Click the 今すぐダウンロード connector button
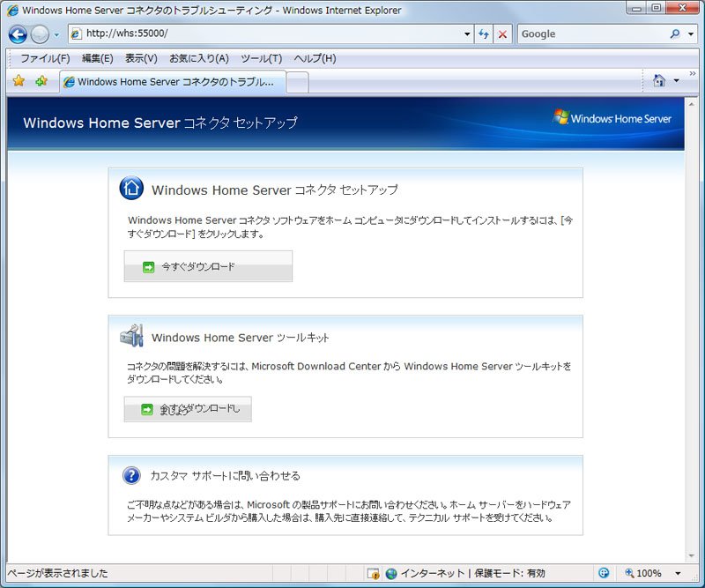This screenshot has width=705, height=588. 208,266
